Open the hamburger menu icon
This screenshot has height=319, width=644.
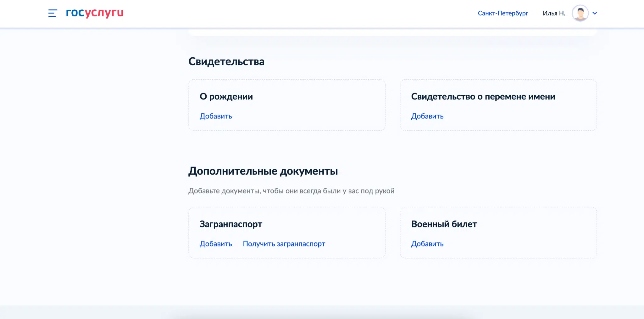point(53,13)
